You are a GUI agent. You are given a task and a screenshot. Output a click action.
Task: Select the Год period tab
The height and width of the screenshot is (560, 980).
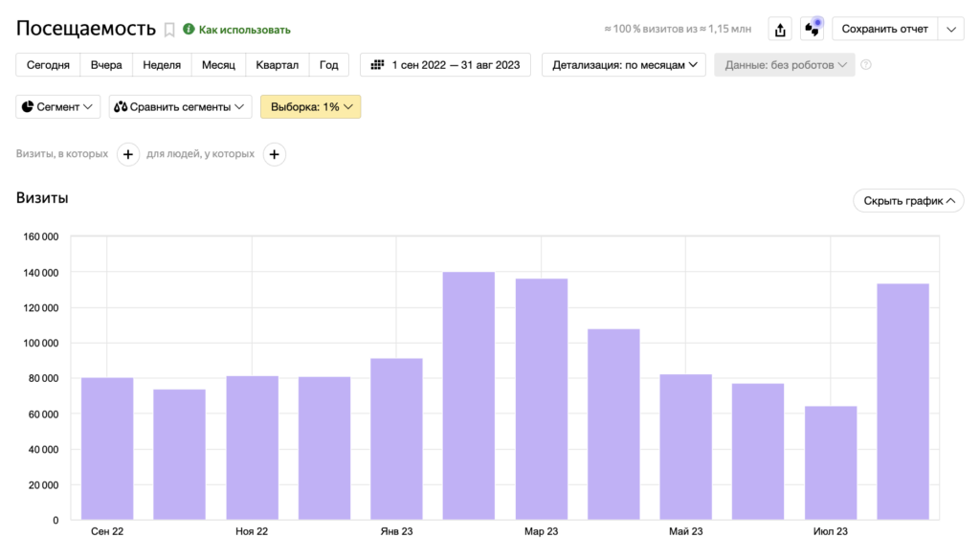pyautogui.click(x=328, y=65)
